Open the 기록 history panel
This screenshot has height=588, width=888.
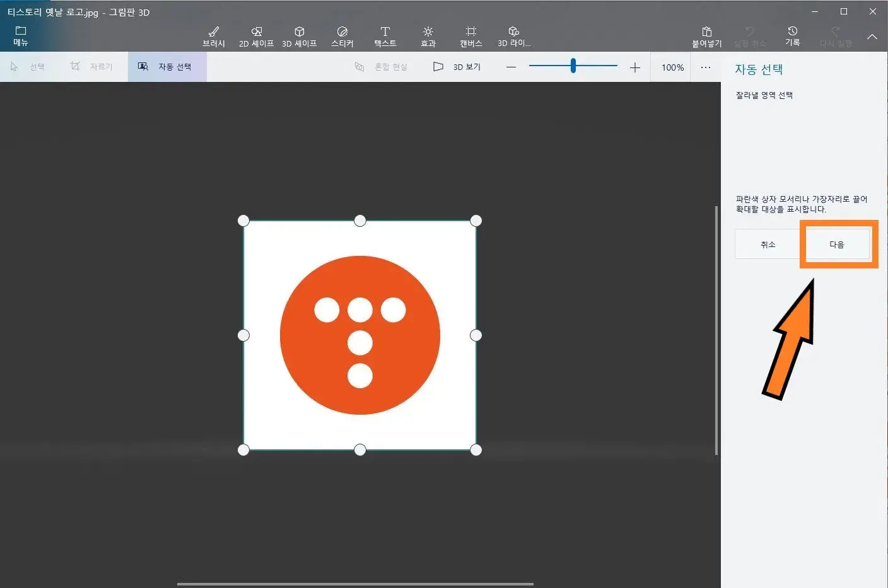pos(793,37)
